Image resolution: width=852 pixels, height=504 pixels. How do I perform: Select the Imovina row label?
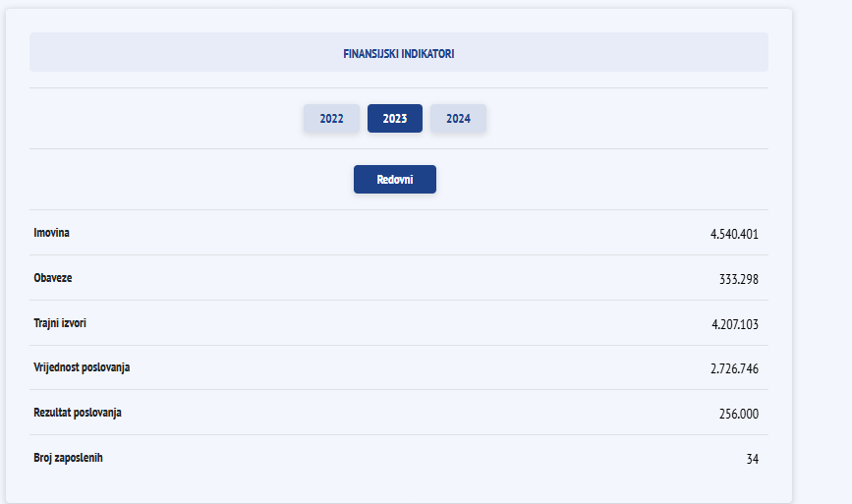[x=52, y=233]
